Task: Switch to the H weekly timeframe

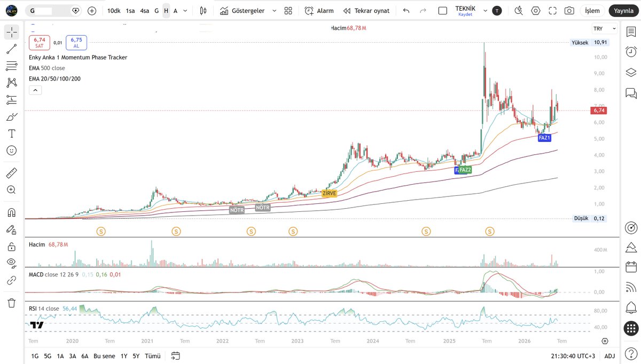Action: pos(166,11)
